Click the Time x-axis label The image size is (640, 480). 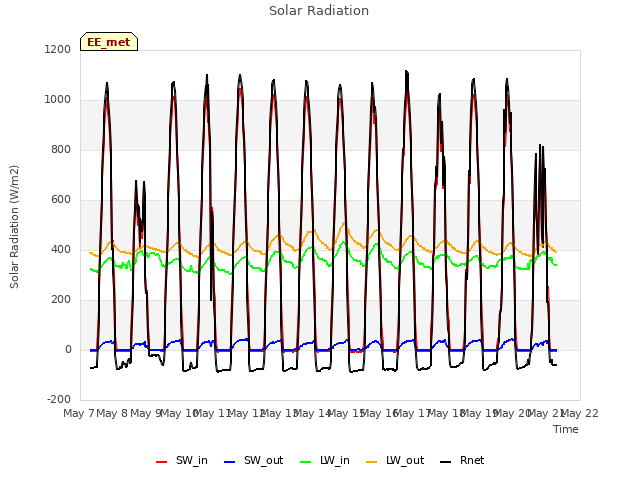point(566,429)
